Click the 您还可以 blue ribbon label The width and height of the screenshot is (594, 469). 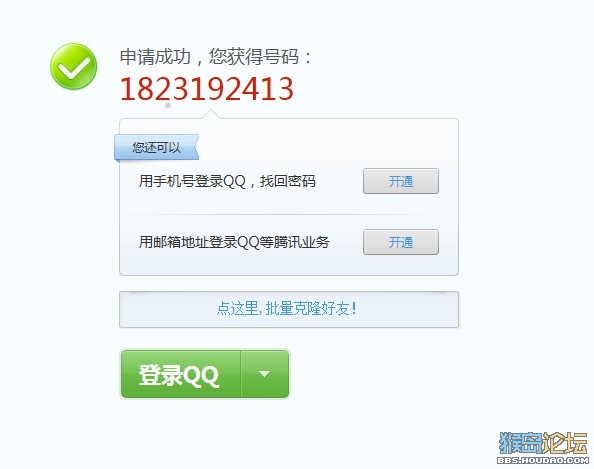(156, 147)
